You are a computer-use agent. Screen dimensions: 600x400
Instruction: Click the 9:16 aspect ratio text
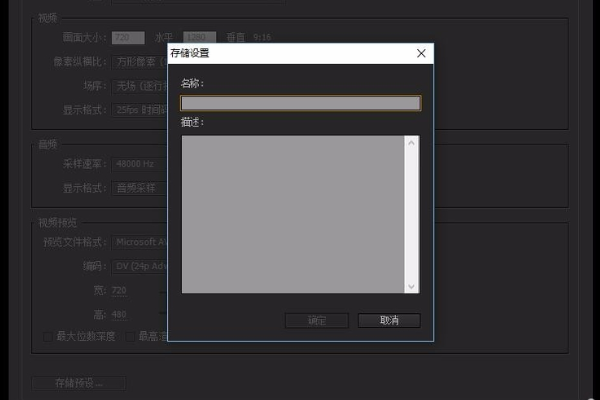262,38
